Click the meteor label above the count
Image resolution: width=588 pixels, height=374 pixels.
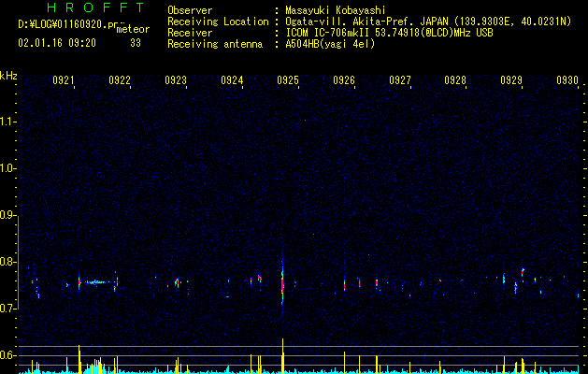pyautogui.click(x=133, y=29)
